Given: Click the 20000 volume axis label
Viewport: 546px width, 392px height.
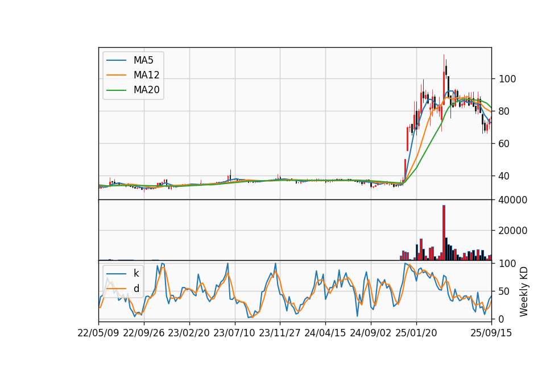Looking at the screenshot, I should tap(513, 231).
